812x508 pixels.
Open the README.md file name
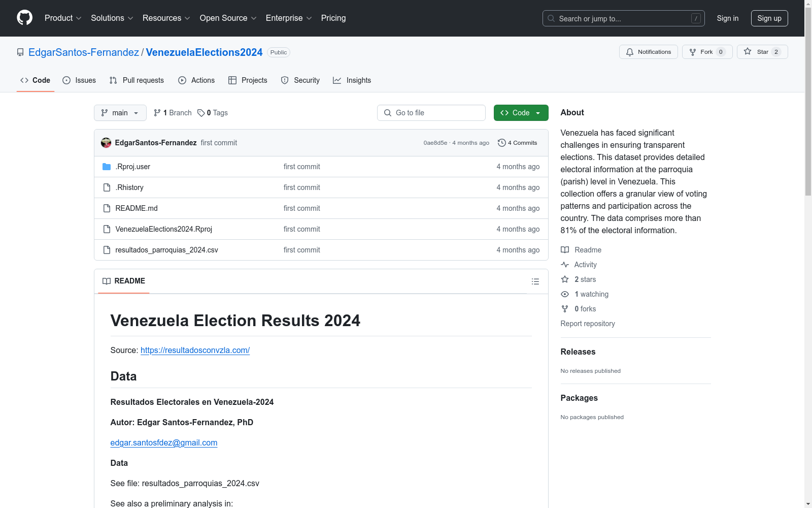pos(137,208)
